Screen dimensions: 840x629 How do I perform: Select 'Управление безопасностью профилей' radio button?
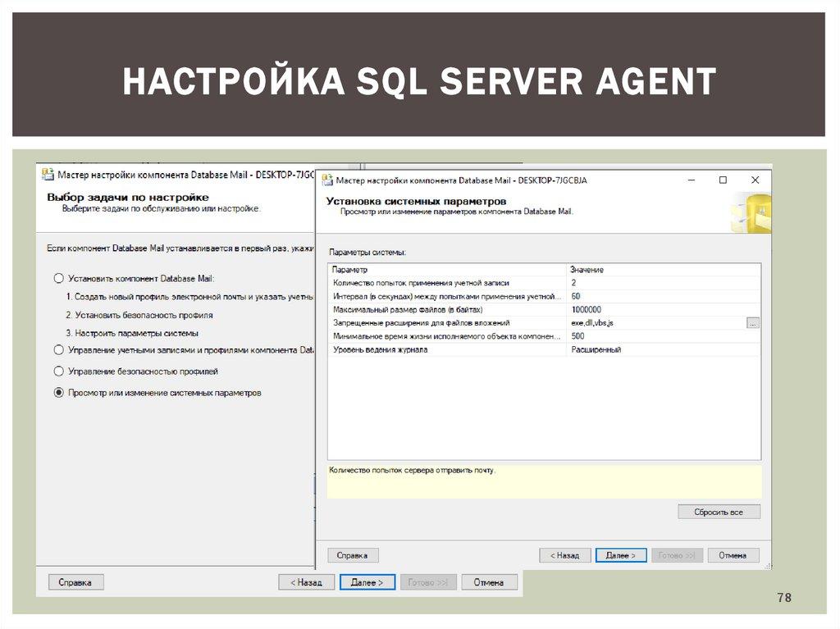pyautogui.click(x=58, y=371)
